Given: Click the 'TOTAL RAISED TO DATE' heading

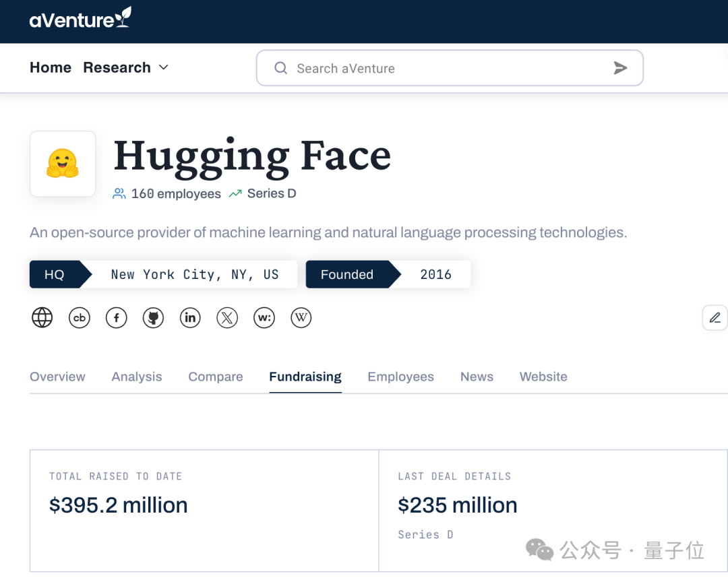Looking at the screenshot, I should pyautogui.click(x=116, y=476).
